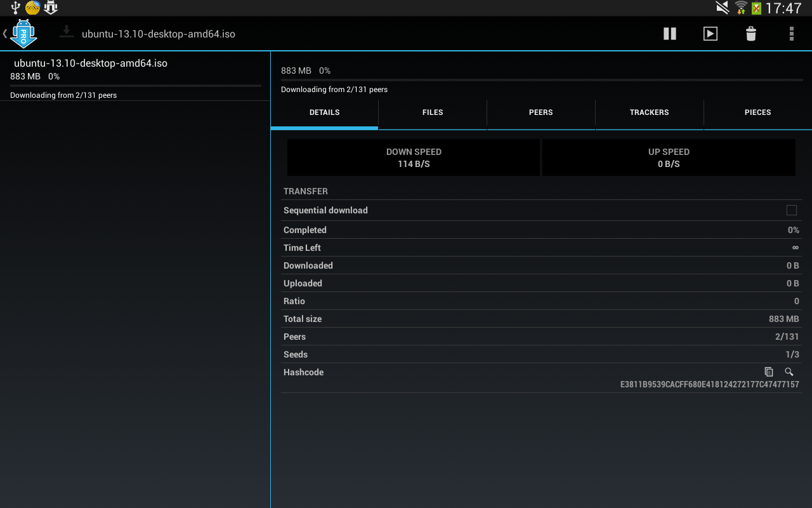Tap the Up Speed box

[669, 157]
